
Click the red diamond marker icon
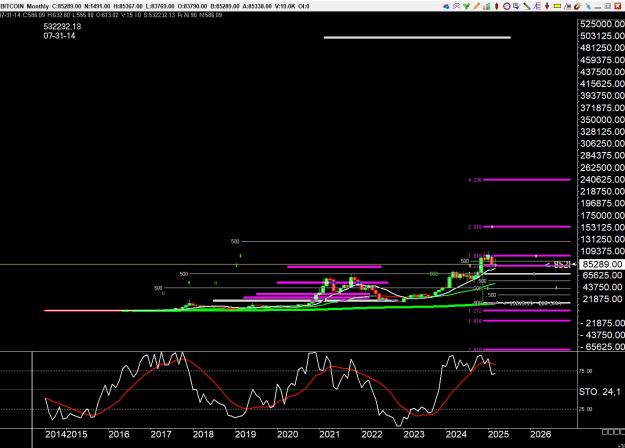[497, 6]
